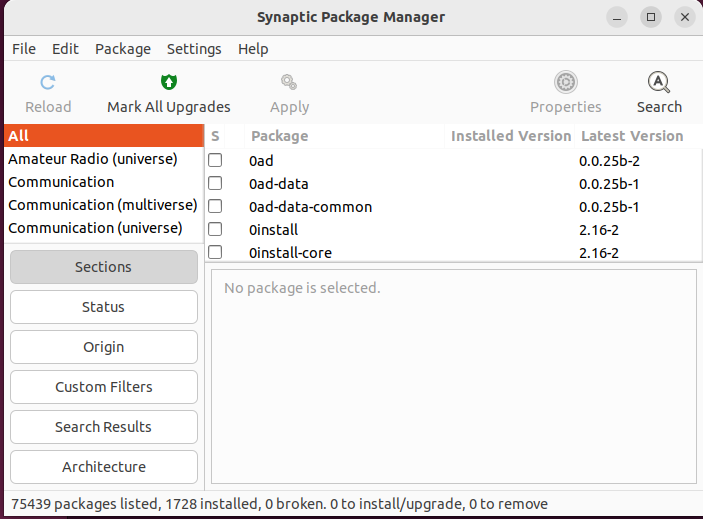This screenshot has height=519, width=703.
Task: Select the Communication (multiverse) section
Action: coord(104,205)
